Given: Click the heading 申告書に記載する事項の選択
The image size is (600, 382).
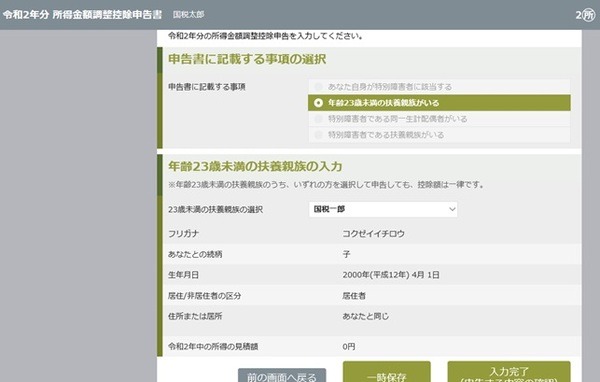Looking at the screenshot, I should [x=247, y=59].
